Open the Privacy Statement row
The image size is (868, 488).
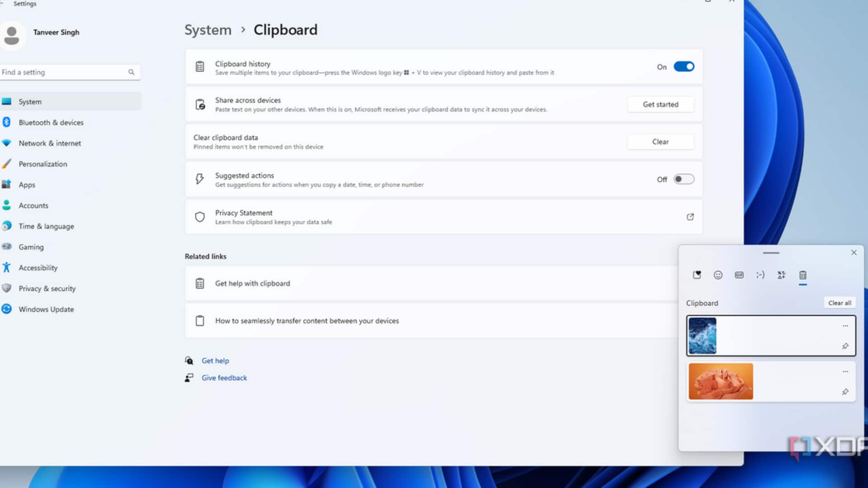443,217
